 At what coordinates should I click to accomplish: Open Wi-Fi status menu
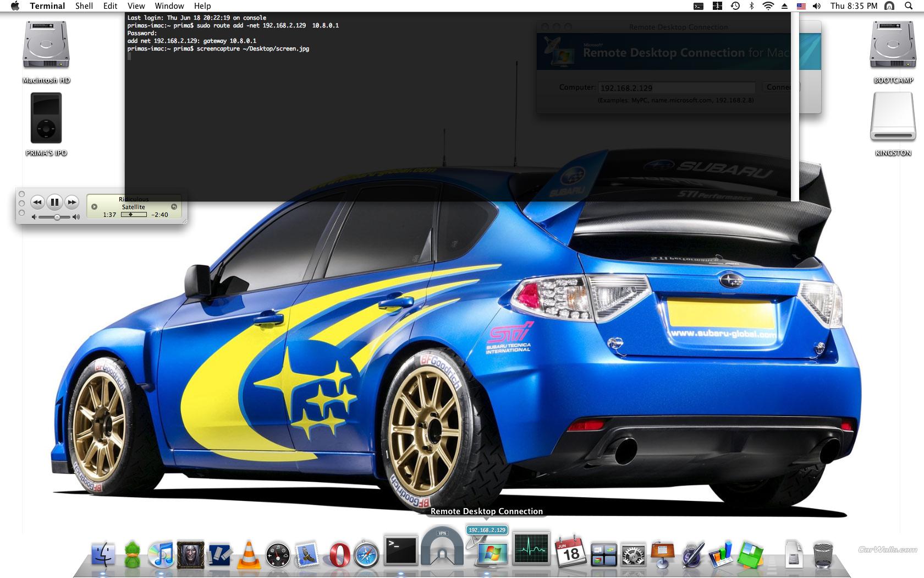click(x=768, y=6)
